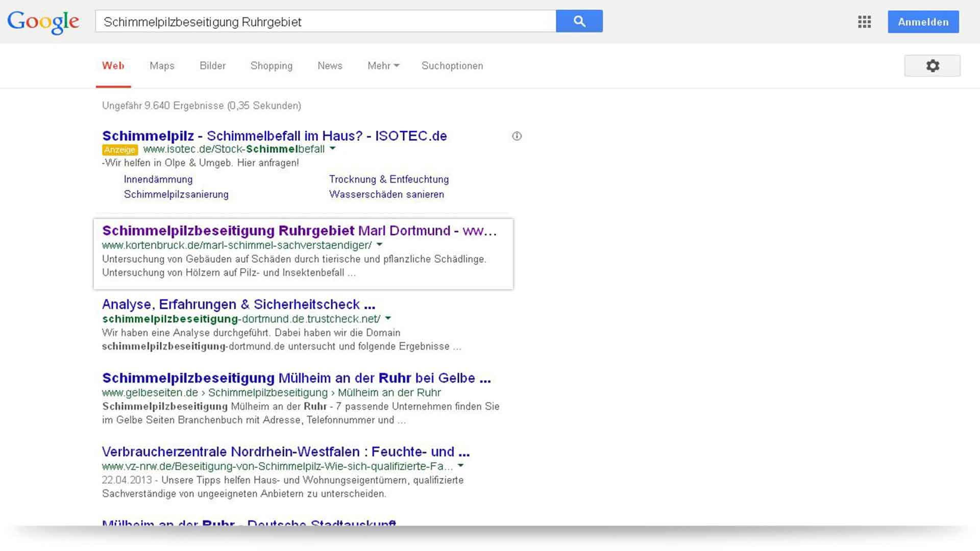
Task: Switch to the Shopping tab
Action: click(x=272, y=66)
